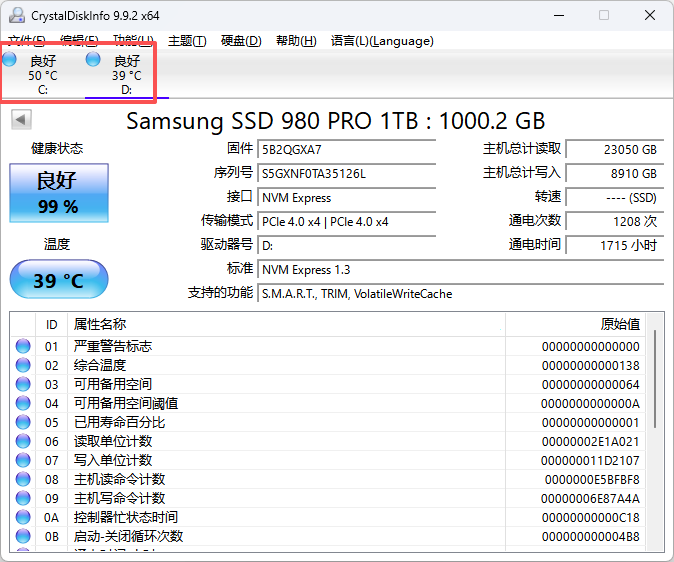Click raw value 0000000E5BFBF8

[592, 479]
